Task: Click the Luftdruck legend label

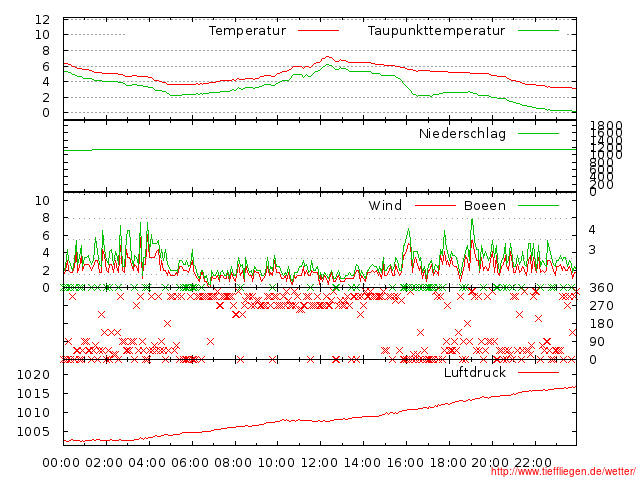Action: click(475, 372)
